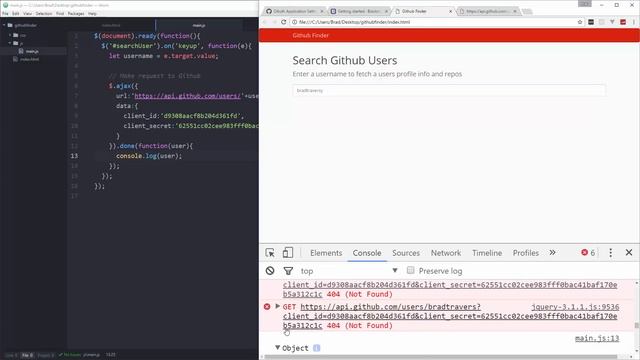
Task: Click the dark extension icon beside the bookmark star
Action: (591, 22)
